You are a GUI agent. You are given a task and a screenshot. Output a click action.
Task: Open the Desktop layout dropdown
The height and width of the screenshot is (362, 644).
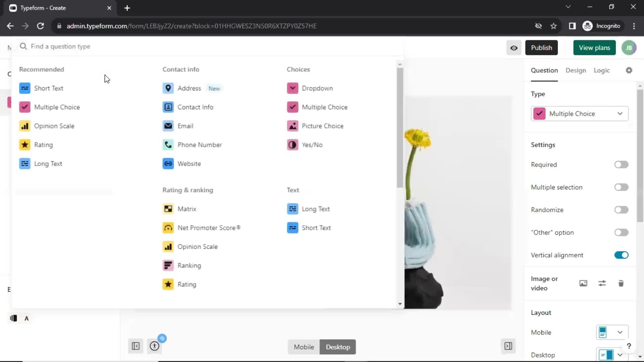tap(612, 355)
